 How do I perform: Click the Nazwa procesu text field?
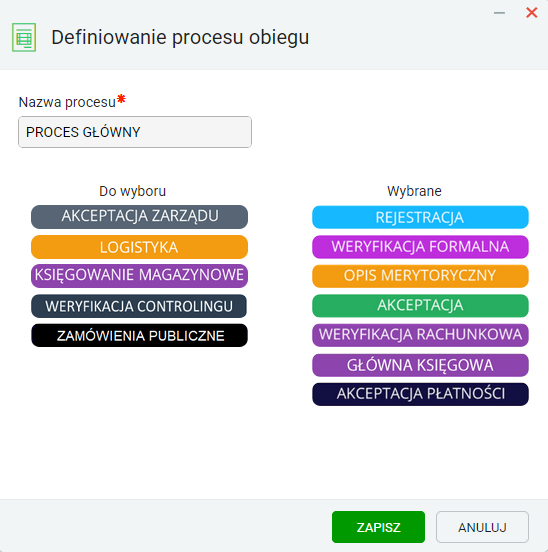(135, 132)
